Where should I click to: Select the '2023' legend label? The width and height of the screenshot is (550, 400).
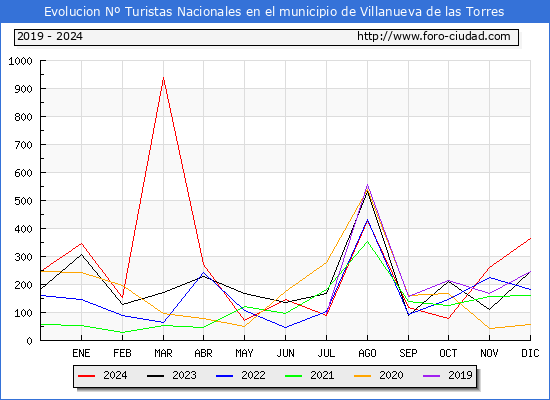pyautogui.click(x=184, y=375)
